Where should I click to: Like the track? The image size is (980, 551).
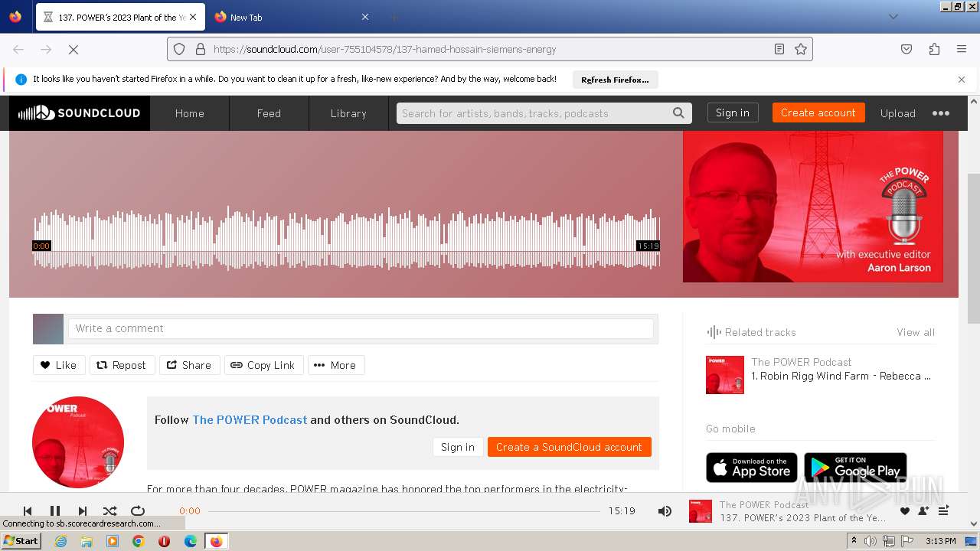pyautogui.click(x=59, y=365)
